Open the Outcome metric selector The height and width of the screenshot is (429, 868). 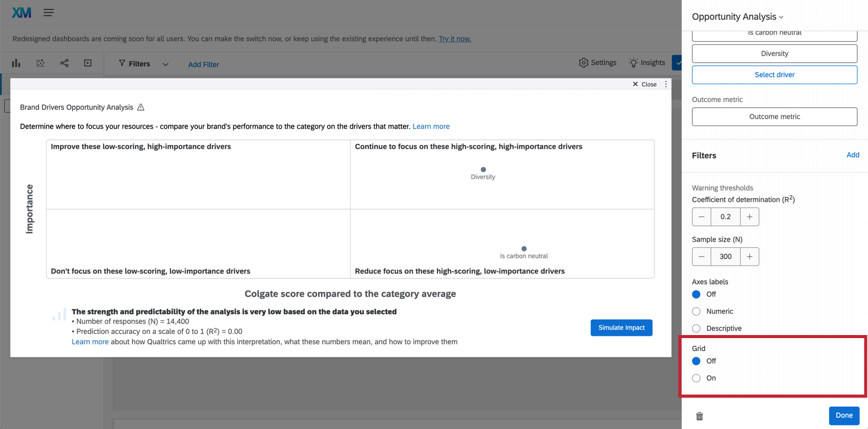coord(774,117)
